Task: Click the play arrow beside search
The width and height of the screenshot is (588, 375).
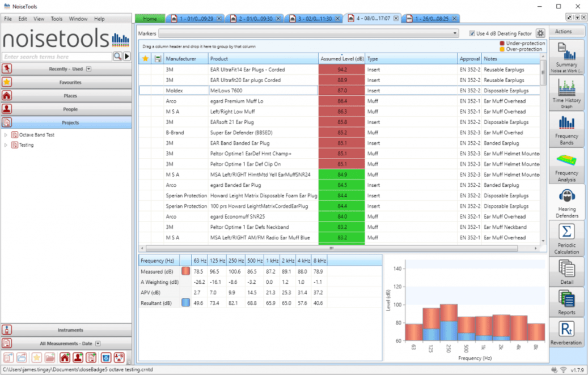Action: coord(127,56)
